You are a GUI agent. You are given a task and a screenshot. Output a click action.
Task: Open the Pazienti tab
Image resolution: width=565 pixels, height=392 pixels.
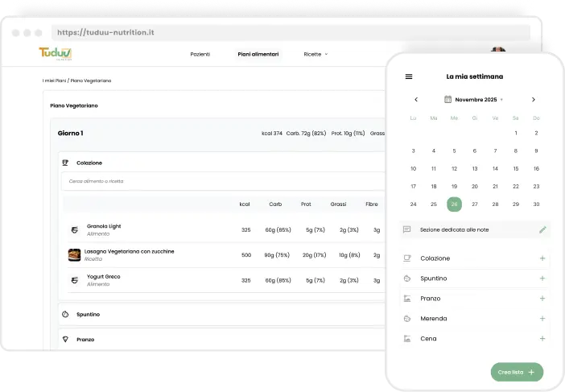point(200,54)
